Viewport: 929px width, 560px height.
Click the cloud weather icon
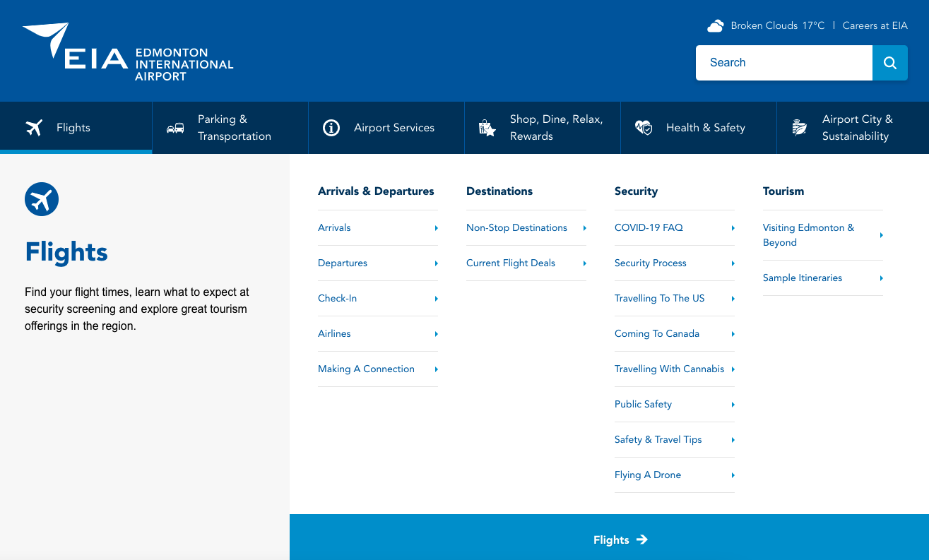[x=716, y=26]
